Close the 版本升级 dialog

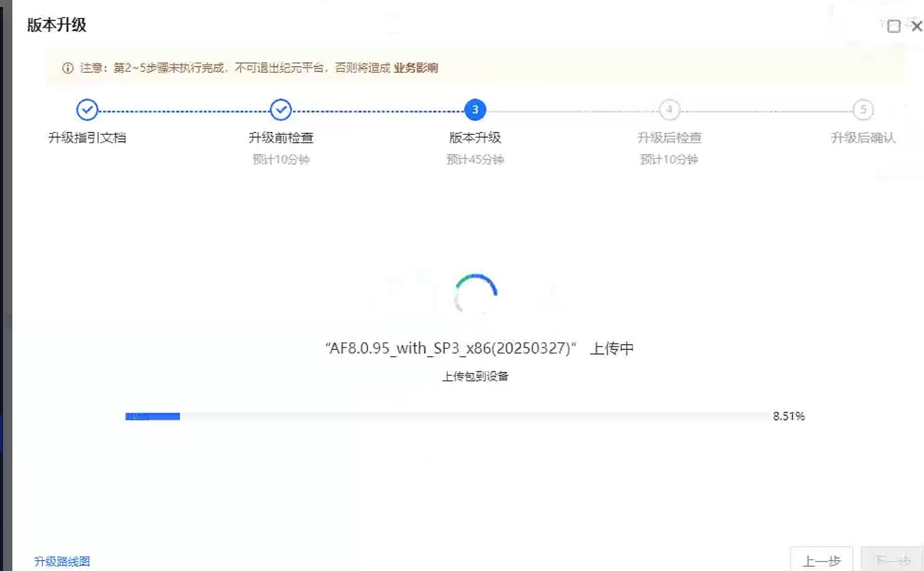click(x=916, y=26)
